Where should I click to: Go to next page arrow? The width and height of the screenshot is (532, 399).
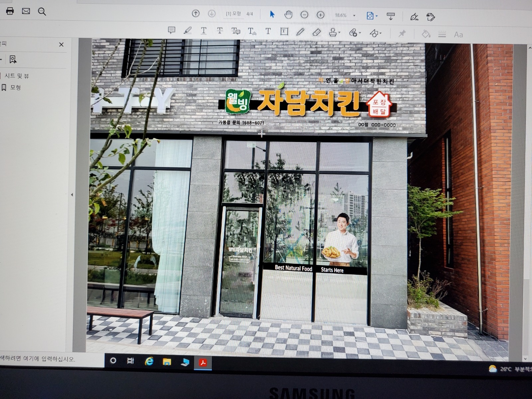tap(212, 14)
